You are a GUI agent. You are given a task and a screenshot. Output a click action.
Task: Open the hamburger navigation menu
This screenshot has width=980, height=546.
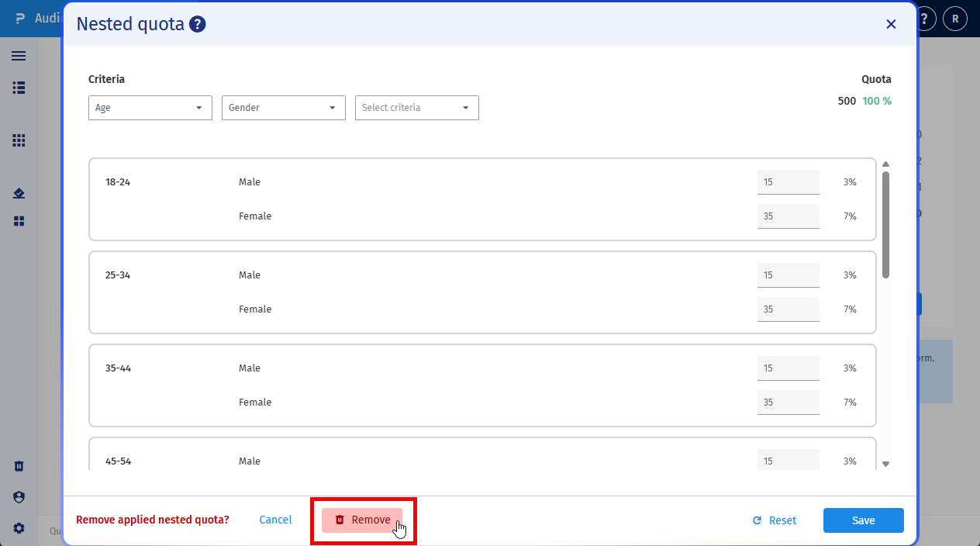tap(18, 56)
